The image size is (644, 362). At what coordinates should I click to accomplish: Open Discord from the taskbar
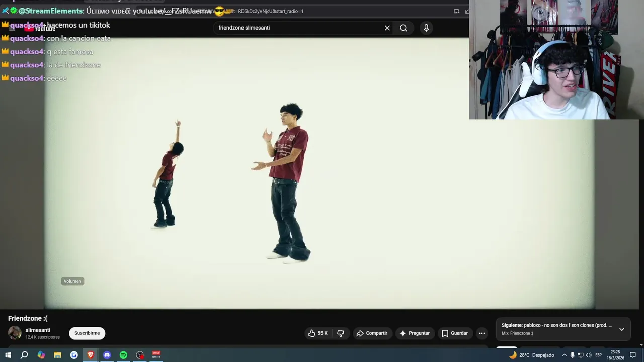pos(107,355)
